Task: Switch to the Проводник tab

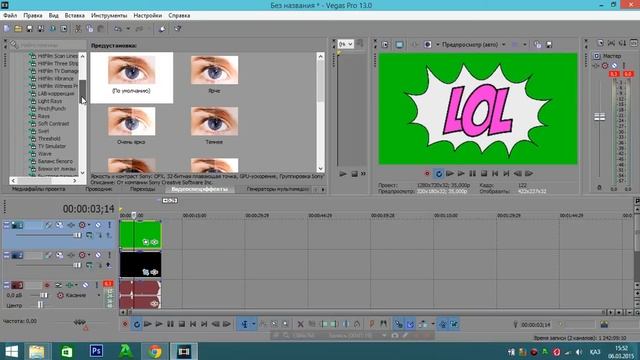Action: point(99,189)
